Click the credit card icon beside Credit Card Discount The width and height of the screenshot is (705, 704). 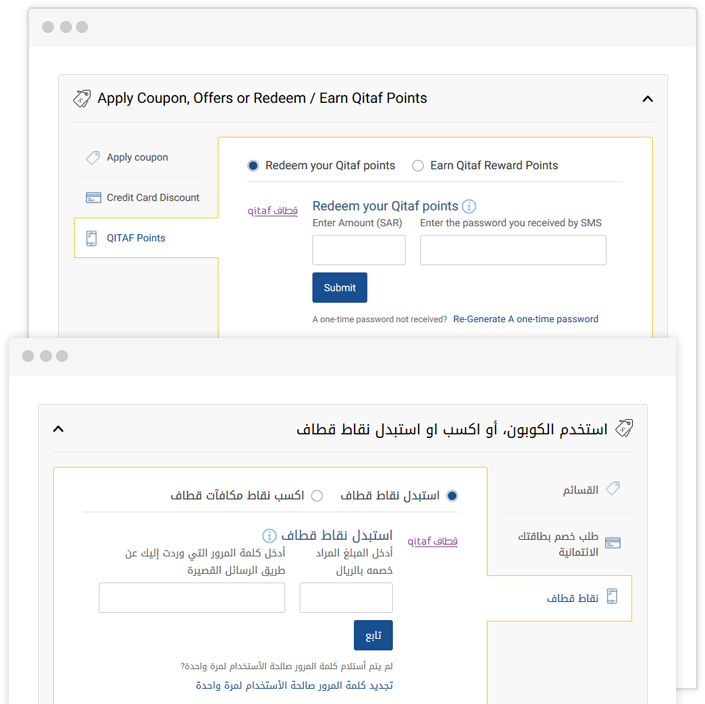coord(94,197)
